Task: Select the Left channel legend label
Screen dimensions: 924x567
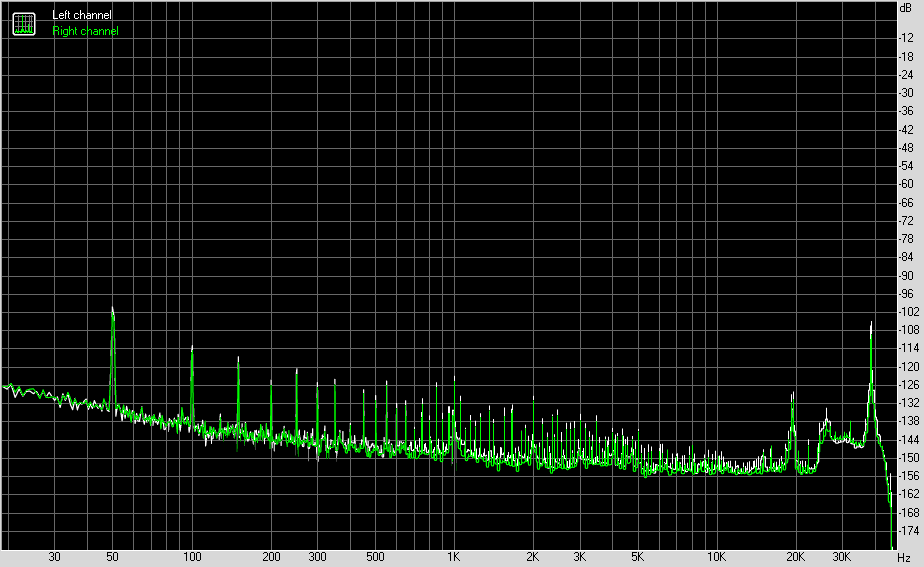Action: (81, 15)
